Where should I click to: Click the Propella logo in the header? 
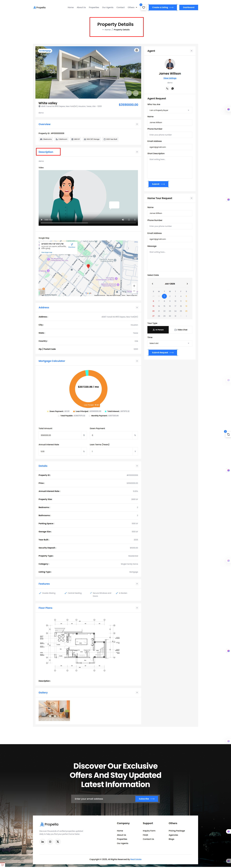point(39,7)
